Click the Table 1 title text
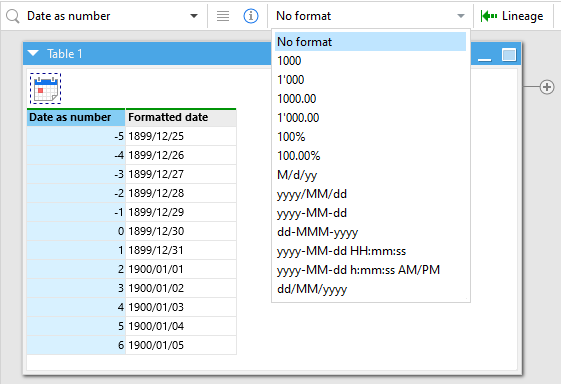This screenshot has width=561, height=384. tap(65, 54)
